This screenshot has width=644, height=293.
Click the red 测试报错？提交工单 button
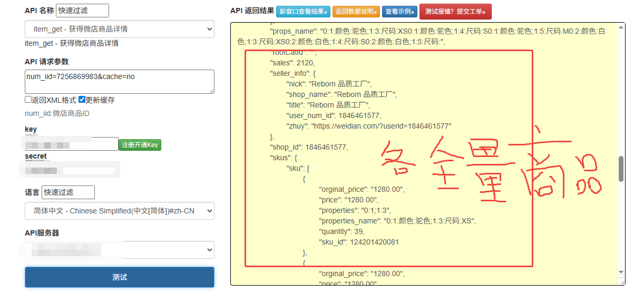pos(455,12)
